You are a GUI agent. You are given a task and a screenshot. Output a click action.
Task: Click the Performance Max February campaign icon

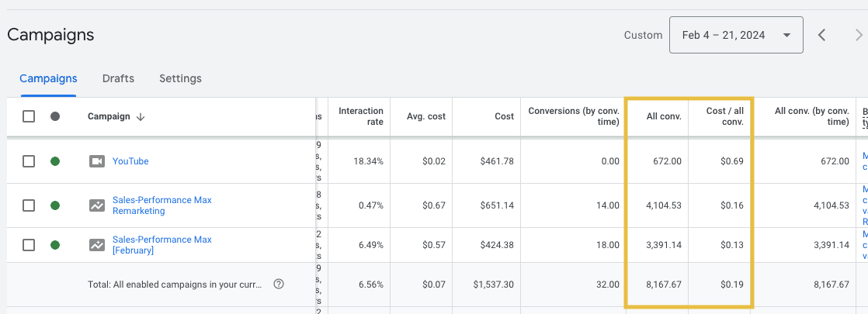coord(96,245)
